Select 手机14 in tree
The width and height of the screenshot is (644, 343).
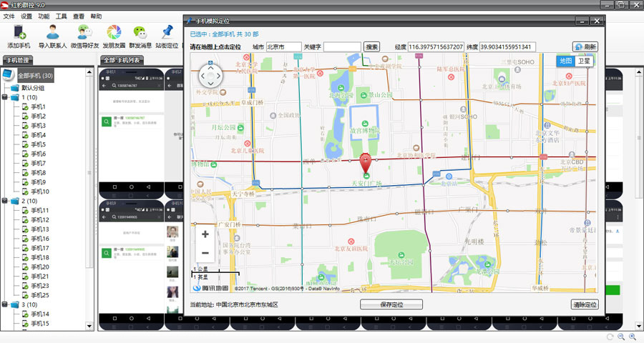click(x=40, y=314)
